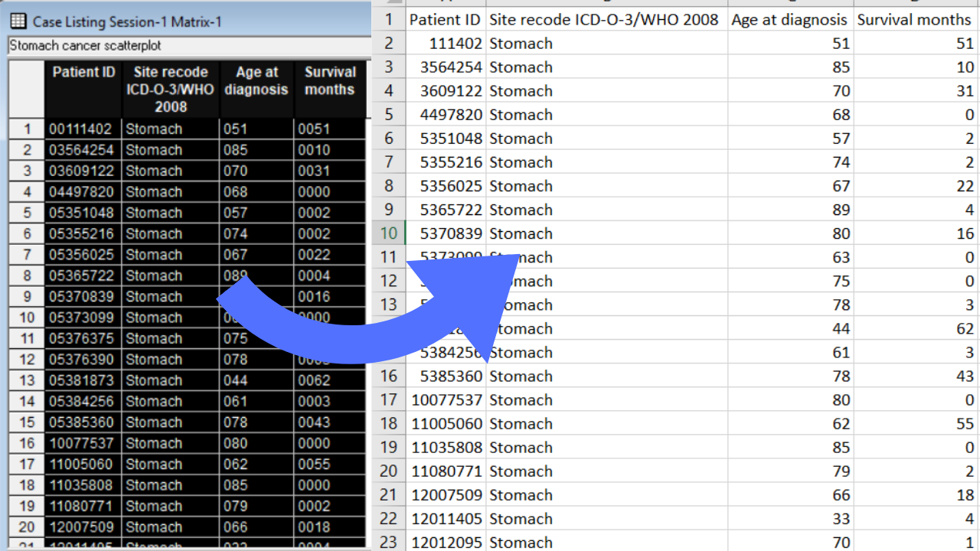
Task: Select spreadsheet cell with Patient ID 5370839
Action: [x=446, y=233]
